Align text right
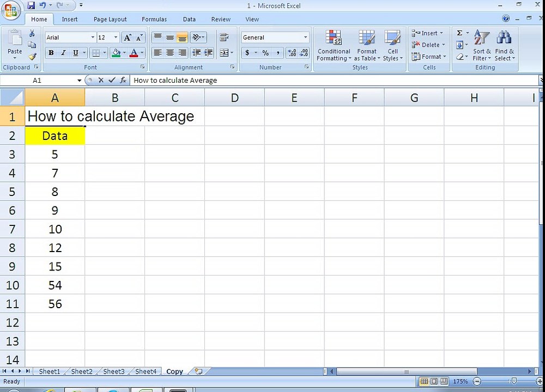545x392 pixels. 182,53
